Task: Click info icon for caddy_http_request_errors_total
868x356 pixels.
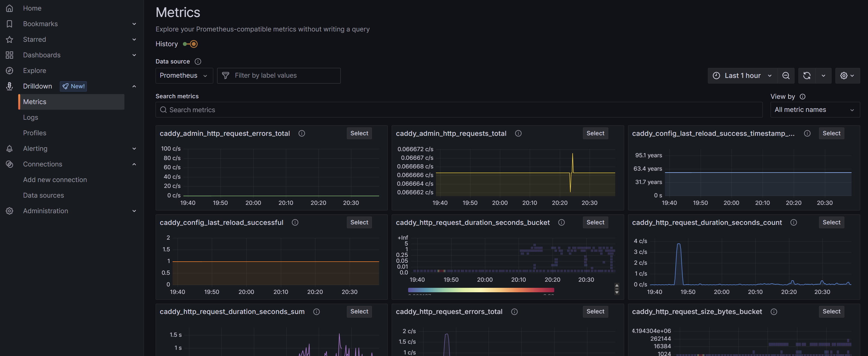Action: coord(514,312)
